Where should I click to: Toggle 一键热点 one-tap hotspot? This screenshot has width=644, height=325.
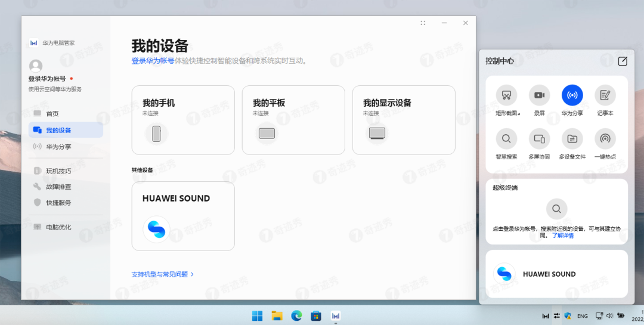pos(605,138)
